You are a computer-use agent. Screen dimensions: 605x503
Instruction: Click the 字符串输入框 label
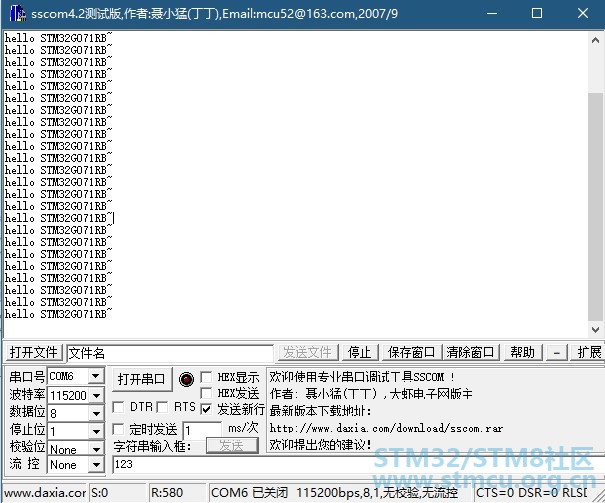[x=152, y=446]
